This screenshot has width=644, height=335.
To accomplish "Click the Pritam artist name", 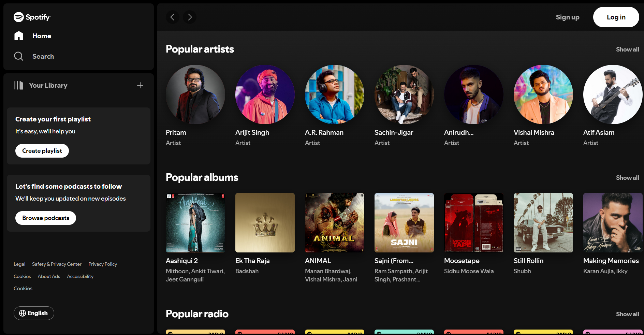I will pyautogui.click(x=176, y=132).
